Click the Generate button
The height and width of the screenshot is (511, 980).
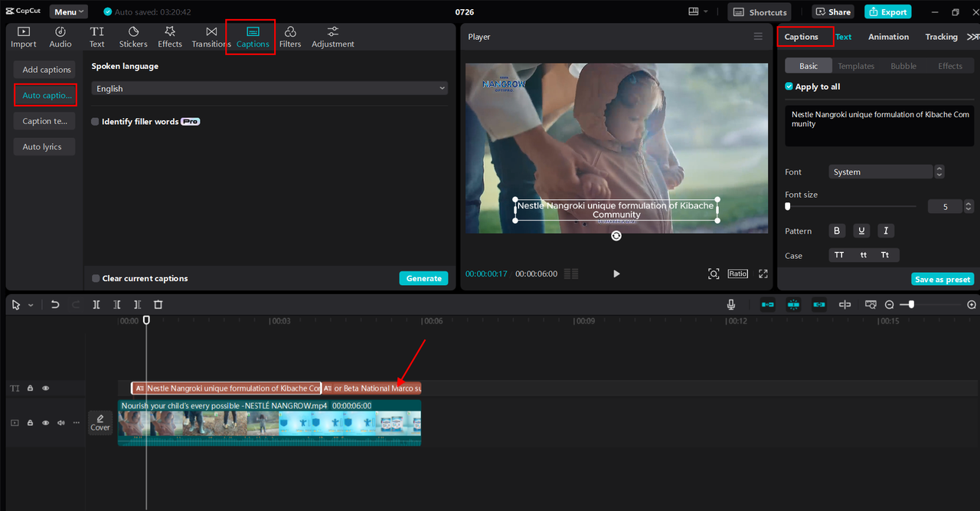(424, 278)
